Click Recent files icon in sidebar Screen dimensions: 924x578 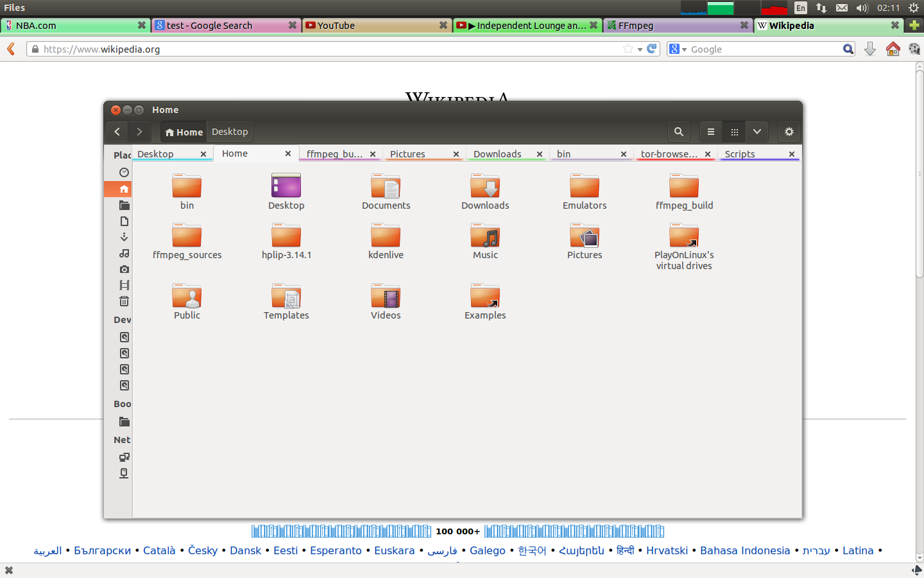tap(124, 172)
